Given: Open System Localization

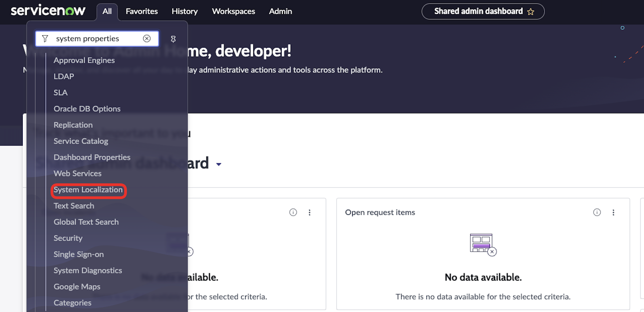Looking at the screenshot, I should point(88,190).
